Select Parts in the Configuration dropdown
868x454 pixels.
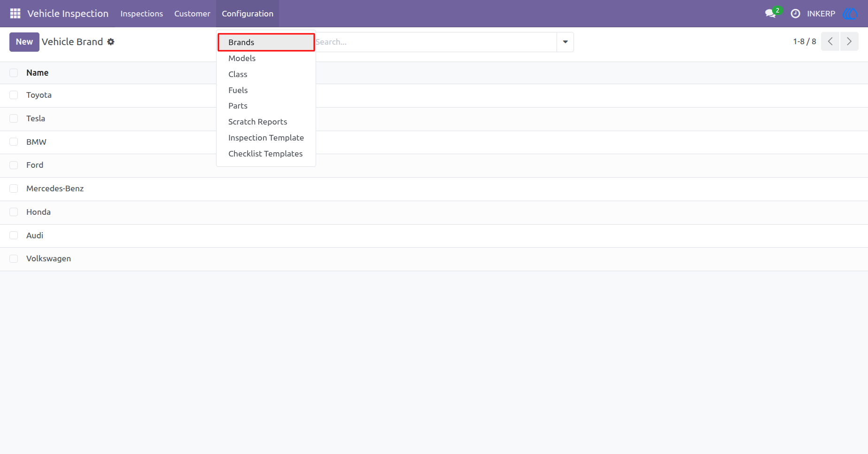click(x=266, y=106)
